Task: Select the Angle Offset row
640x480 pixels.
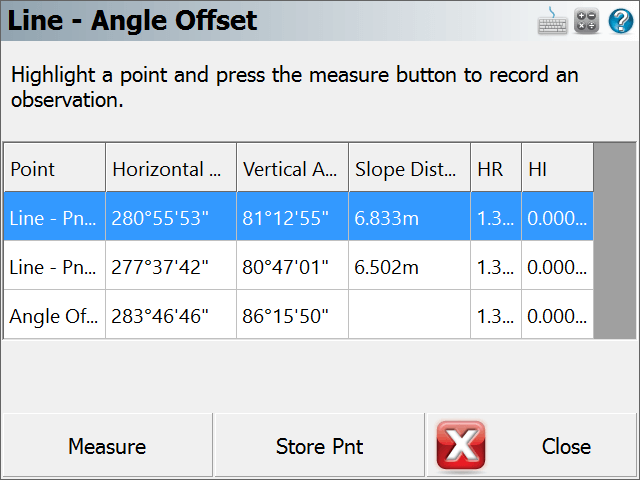Action: click(x=299, y=315)
